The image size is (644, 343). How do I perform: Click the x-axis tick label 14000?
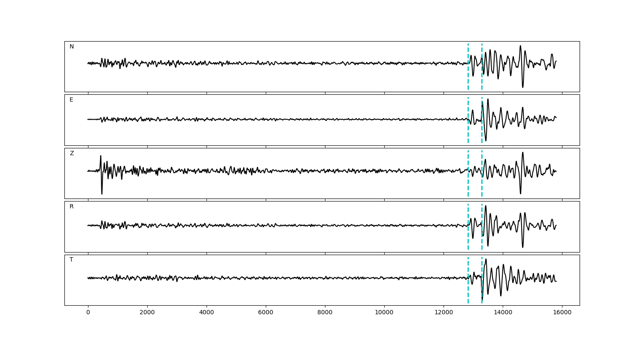503,313
